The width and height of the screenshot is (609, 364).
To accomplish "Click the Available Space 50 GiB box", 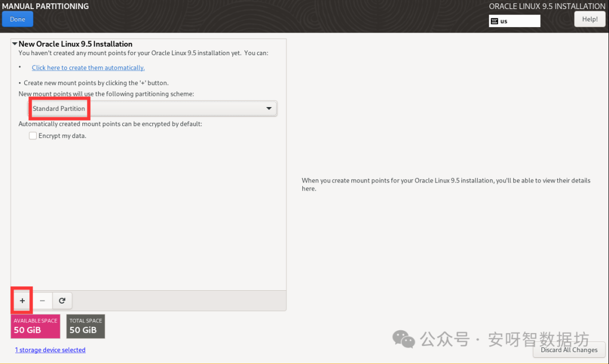I will [36, 326].
